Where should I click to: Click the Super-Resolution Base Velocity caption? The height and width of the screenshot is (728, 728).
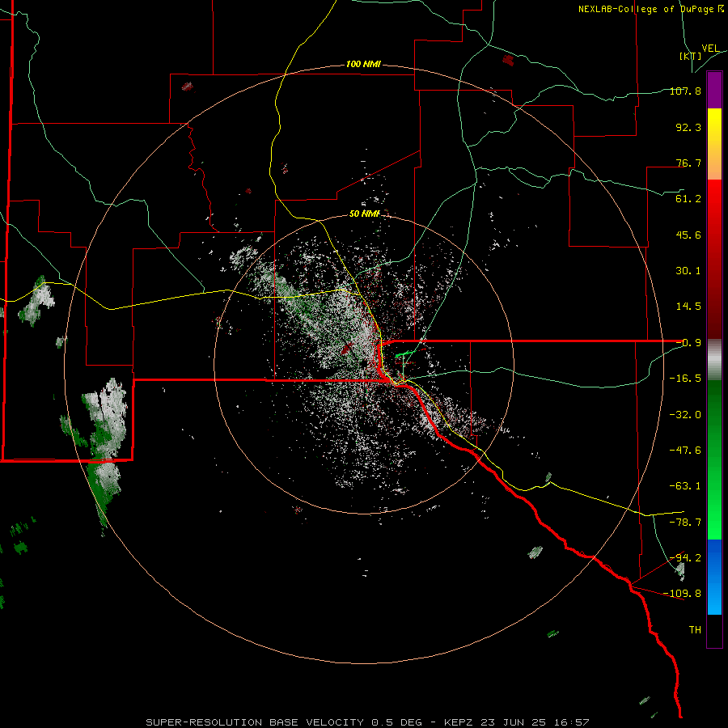(x=367, y=722)
